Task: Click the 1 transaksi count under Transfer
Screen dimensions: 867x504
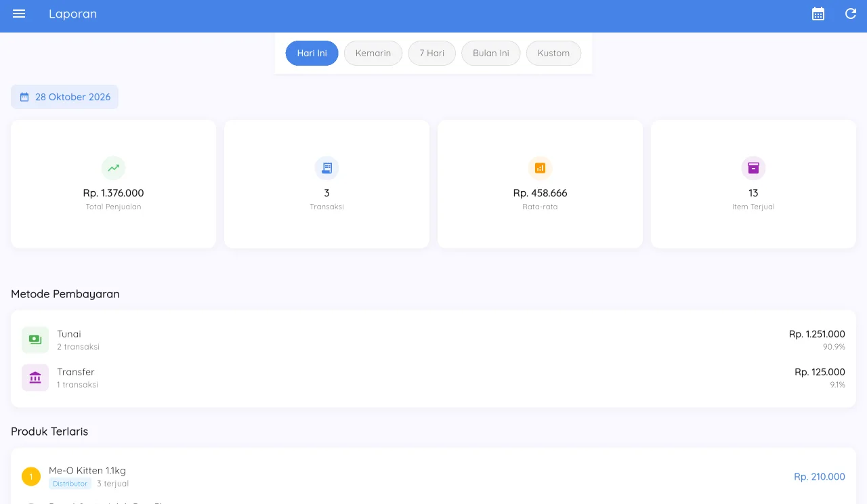Action: (77, 385)
